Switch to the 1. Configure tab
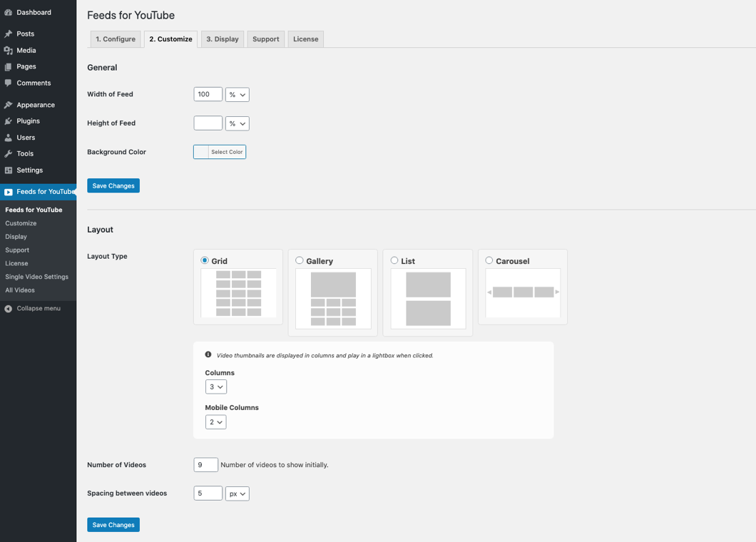This screenshot has height=542, width=756. [x=116, y=39]
